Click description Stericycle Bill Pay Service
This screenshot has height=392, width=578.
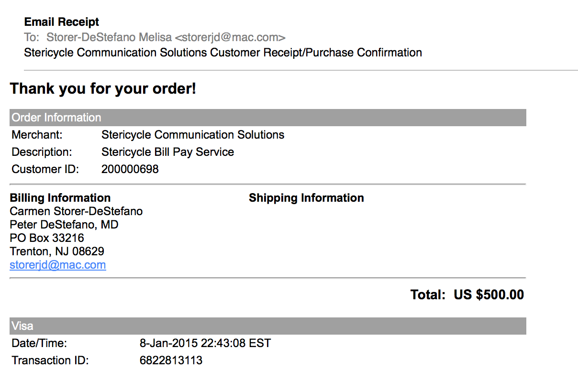point(168,152)
